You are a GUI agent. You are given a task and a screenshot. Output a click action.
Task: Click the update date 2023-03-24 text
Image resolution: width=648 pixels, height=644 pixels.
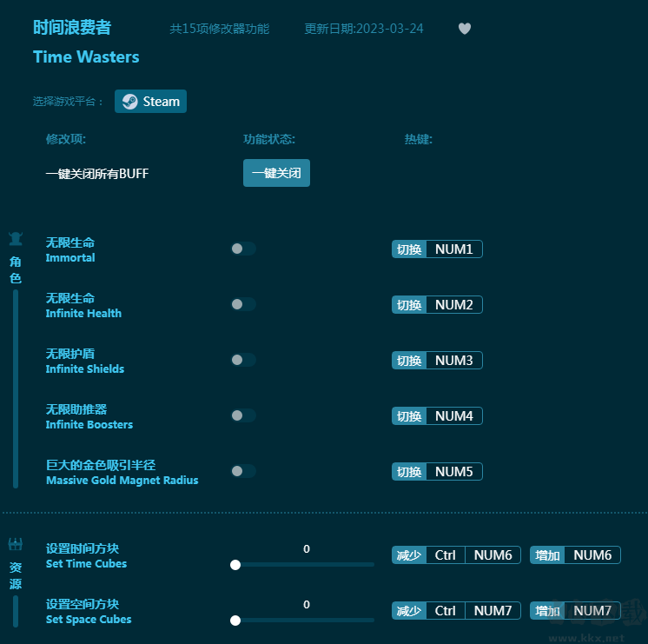364,29
